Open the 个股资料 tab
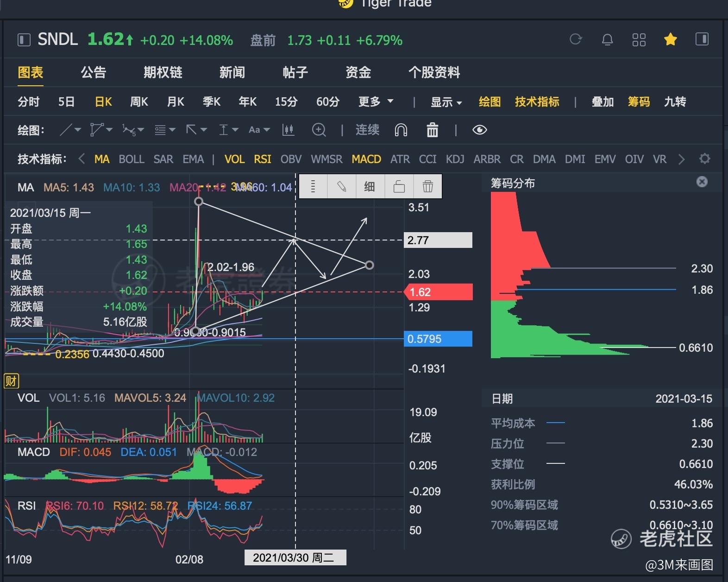728x582 pixels. point(434,72)
